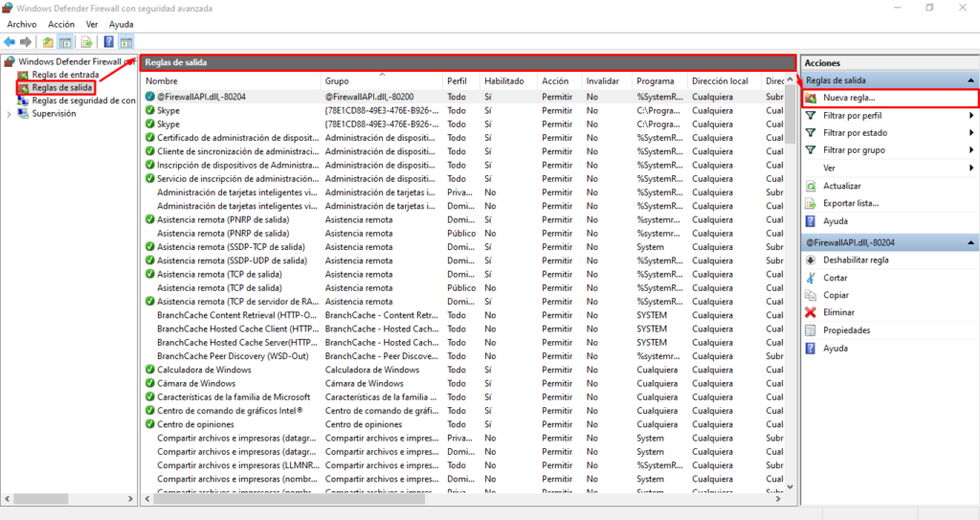
Task: Open the Filtrar por estado submenu arrow
Action: 971,133
